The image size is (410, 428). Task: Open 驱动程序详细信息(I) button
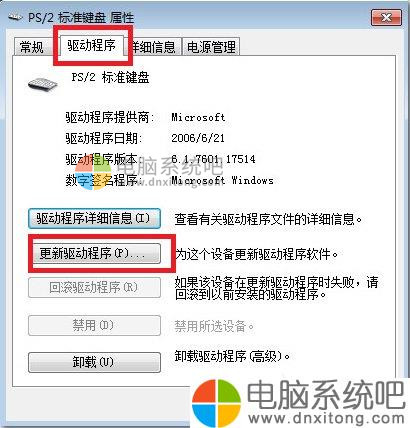pos(94,219)
